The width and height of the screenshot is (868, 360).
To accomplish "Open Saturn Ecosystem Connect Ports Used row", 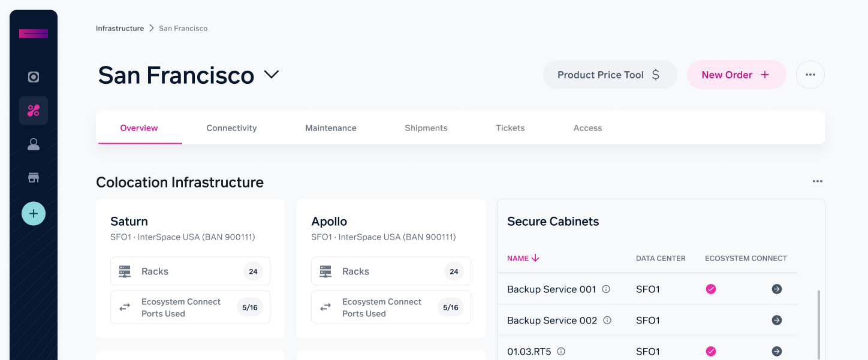I will [x=190, y=307].
